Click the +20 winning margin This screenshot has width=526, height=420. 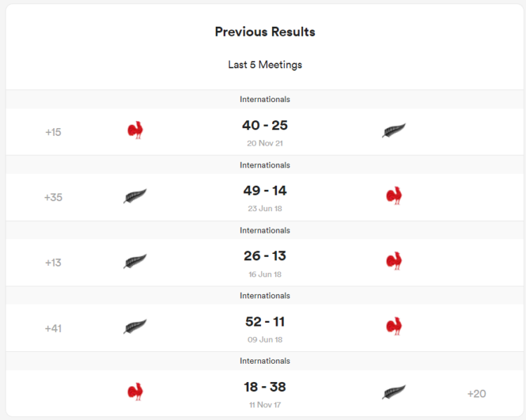(x=477, y=394)
